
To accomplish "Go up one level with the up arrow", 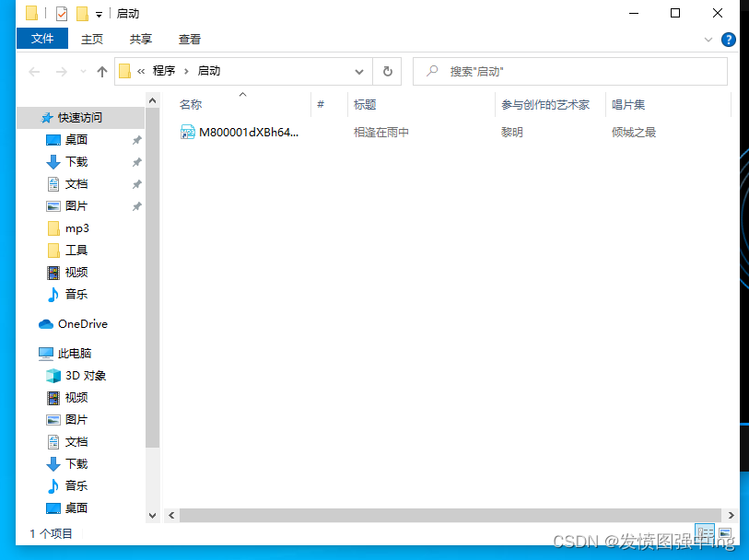I will tap(101, 72).
